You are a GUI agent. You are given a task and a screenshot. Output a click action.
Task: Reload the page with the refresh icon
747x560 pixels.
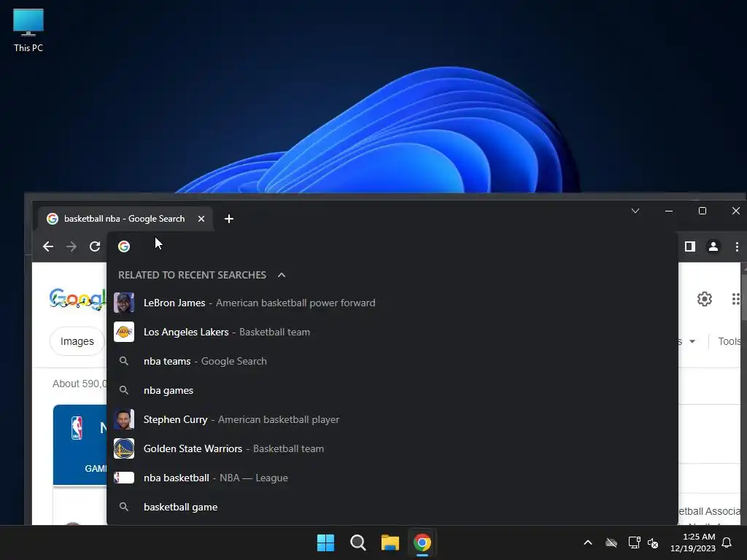coord(95,246)
